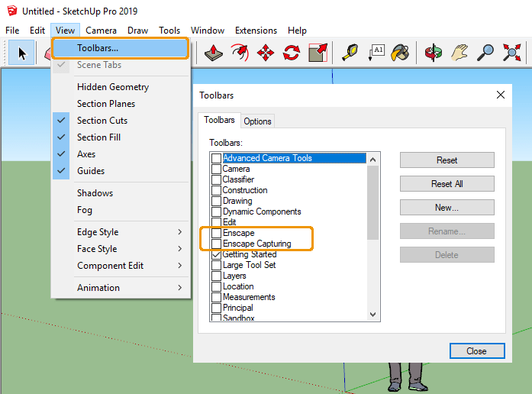Open the Window menu
The height and width of the screenshot is (394, 532).
208,31
